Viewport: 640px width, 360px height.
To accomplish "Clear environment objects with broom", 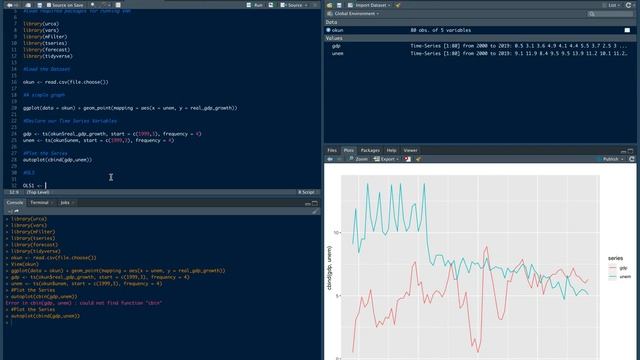I will pos(398,5).
